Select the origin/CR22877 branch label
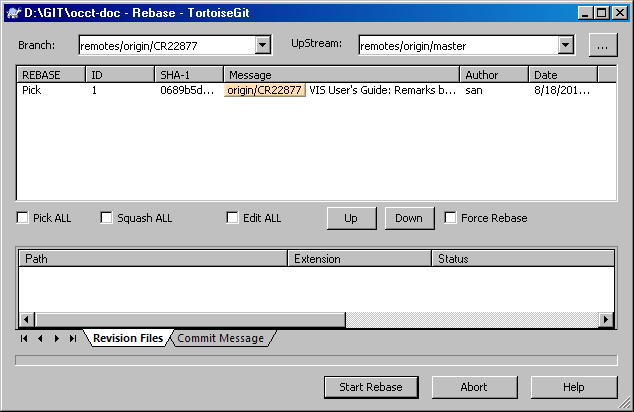This screenshot has height=412, width=634. pos(264,90)
